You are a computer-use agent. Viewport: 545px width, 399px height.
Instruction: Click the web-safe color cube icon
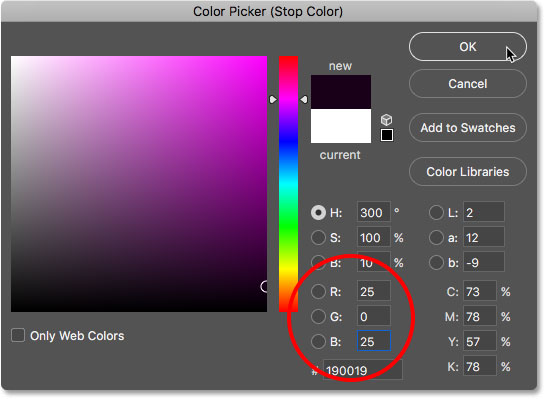387,120
